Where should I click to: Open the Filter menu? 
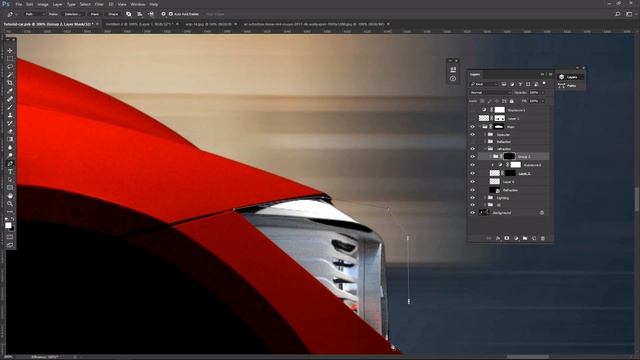99,4
